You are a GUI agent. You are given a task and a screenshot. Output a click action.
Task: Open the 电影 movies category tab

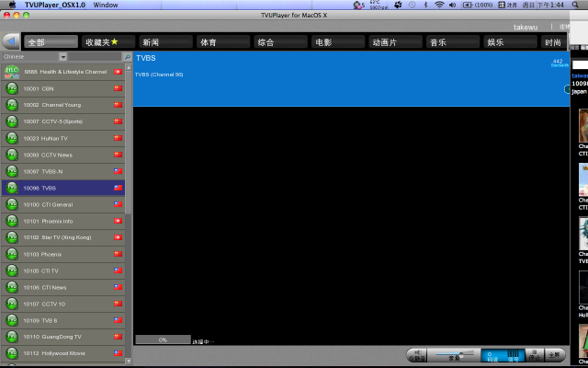(x=338, y=41)
